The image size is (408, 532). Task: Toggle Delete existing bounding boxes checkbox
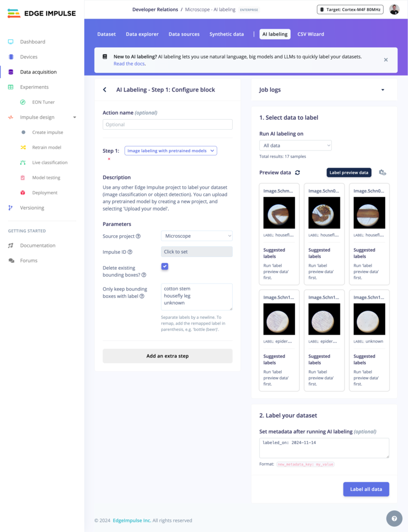(x=165, y=267)
